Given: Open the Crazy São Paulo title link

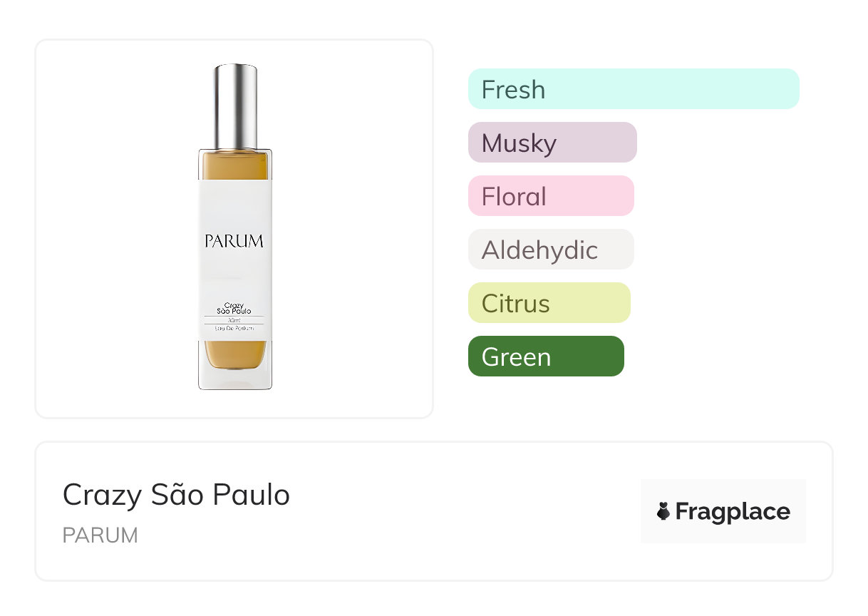Looking at the screenshot, I should pos(176,494).
